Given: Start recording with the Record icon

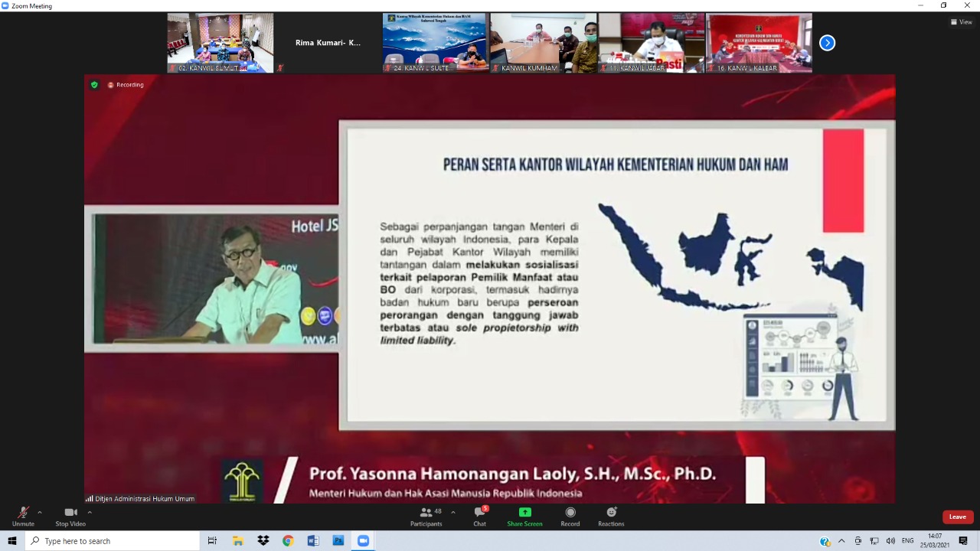Looking at the screenshot, I should (x=570, y=513).
